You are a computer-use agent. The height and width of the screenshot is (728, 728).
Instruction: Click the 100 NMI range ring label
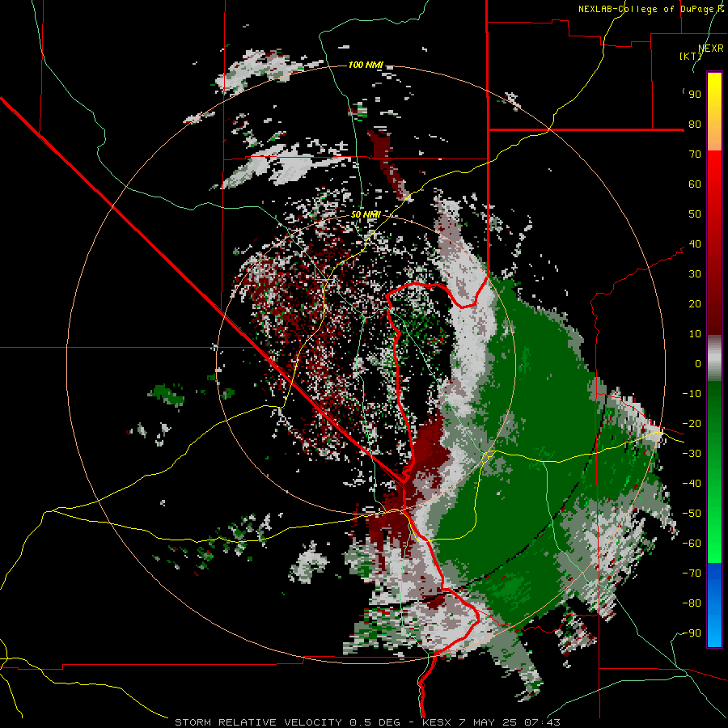point(366,65)
